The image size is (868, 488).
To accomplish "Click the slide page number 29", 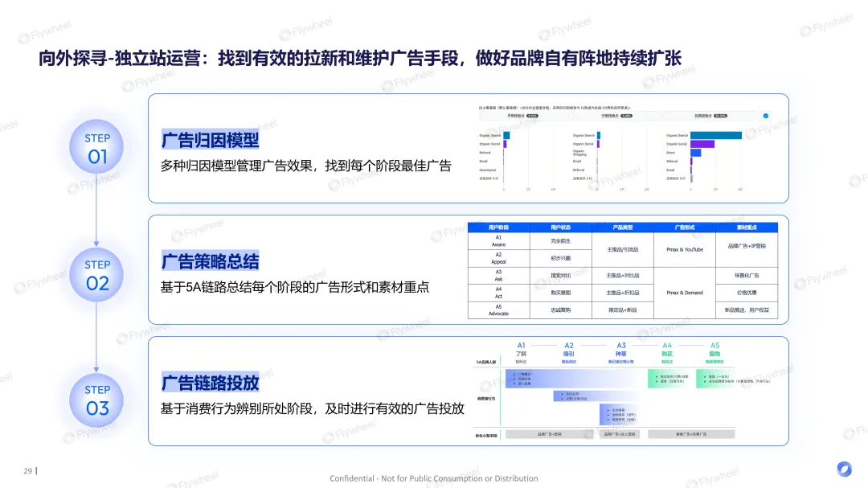I will click(x=27, y=470).
